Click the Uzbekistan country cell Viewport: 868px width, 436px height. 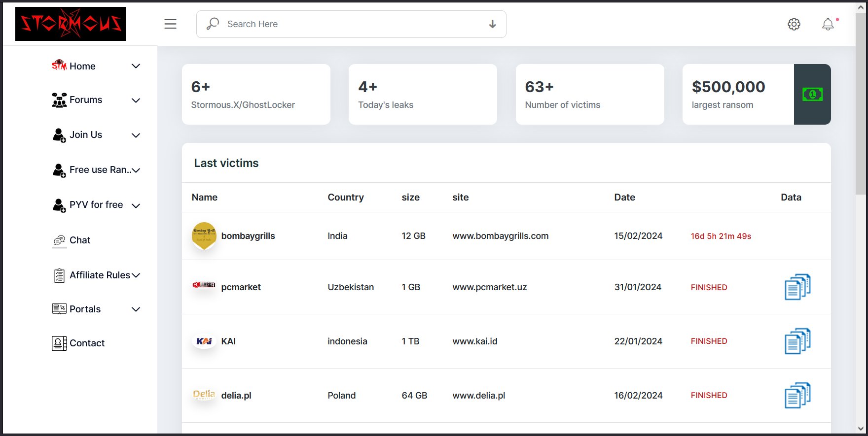point(351,287)
